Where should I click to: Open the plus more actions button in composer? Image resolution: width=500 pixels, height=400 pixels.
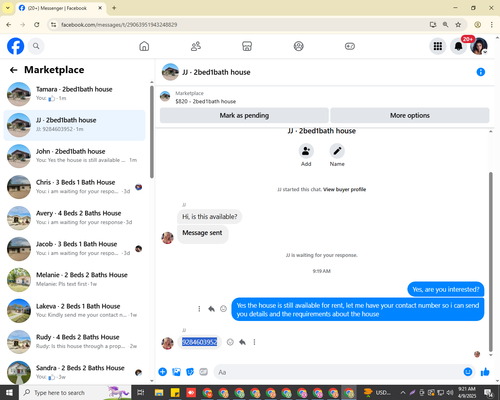pos(163,372)
